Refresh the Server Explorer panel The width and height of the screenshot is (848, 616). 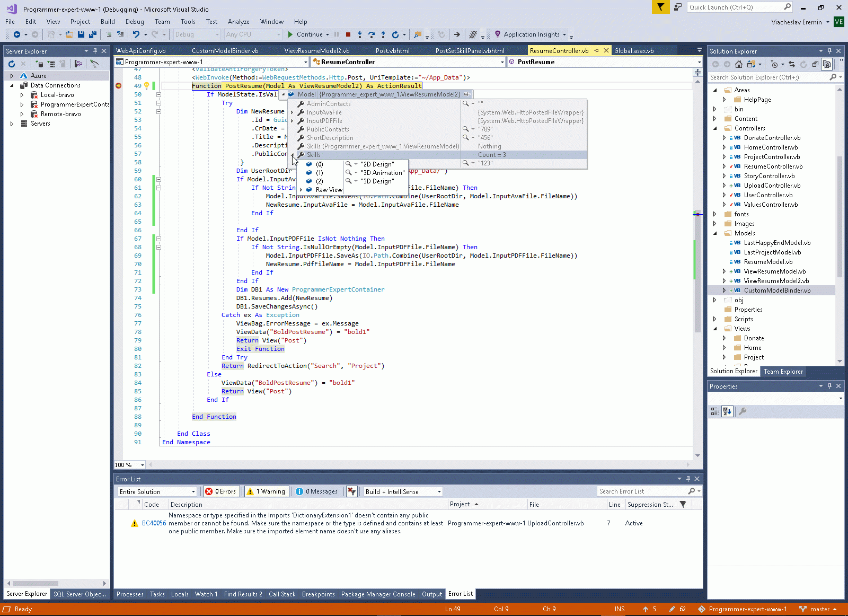[x=12, y=64]
